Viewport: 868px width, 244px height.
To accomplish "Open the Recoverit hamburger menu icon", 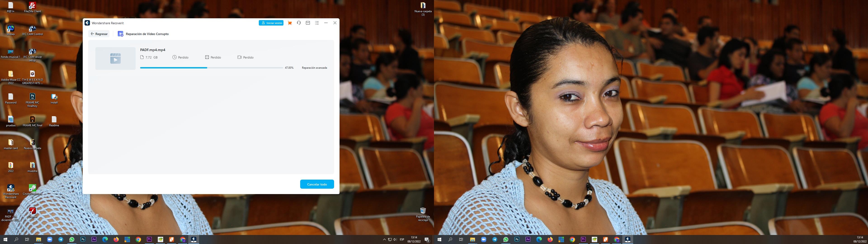I will [317, 23].
